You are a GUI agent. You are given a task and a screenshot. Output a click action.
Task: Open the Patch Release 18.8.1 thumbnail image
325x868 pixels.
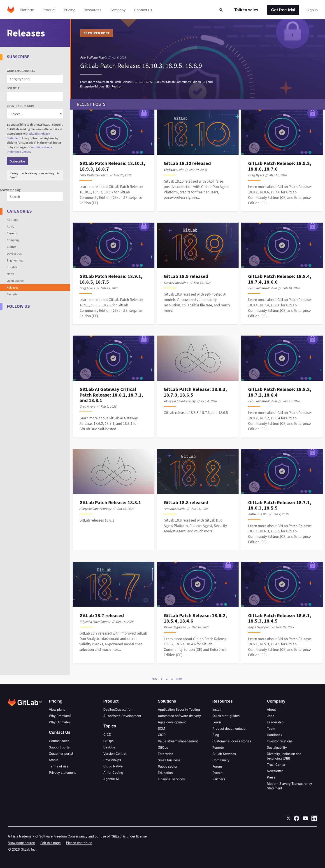pos(113,471)
